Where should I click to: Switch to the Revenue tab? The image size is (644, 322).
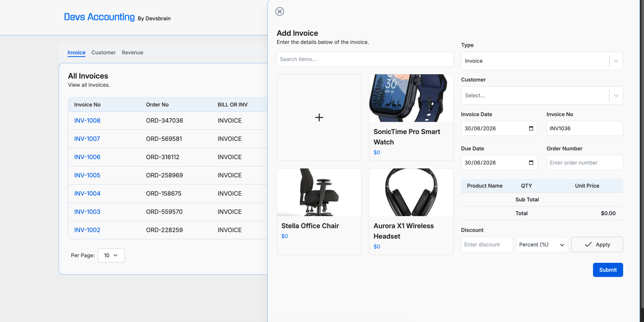click(132, 53)
